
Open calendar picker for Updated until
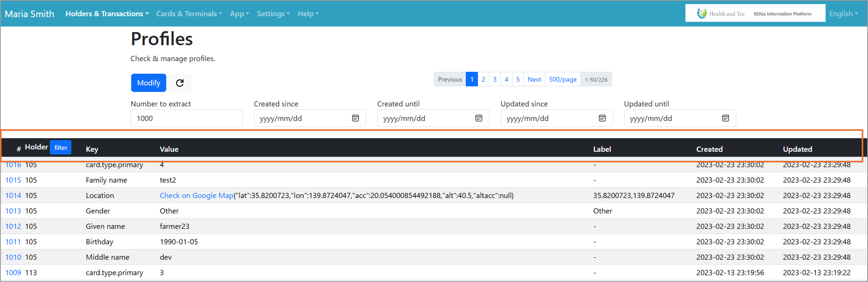point(725,118)
